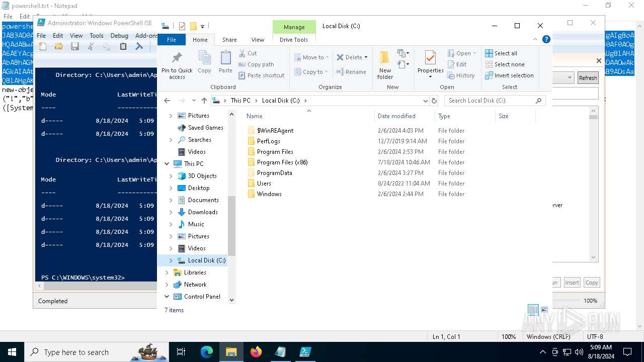Click the Task View taskbar button

point(181,352)
